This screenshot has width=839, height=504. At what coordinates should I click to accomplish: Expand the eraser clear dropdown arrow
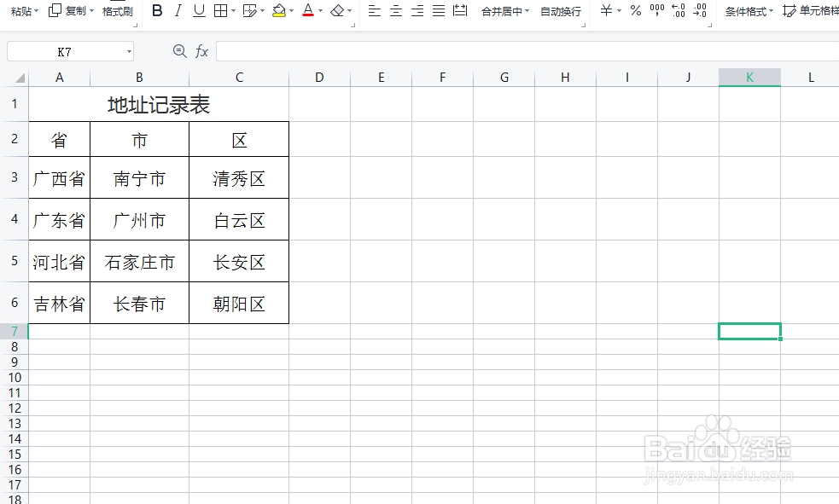(x=349, y=11)
